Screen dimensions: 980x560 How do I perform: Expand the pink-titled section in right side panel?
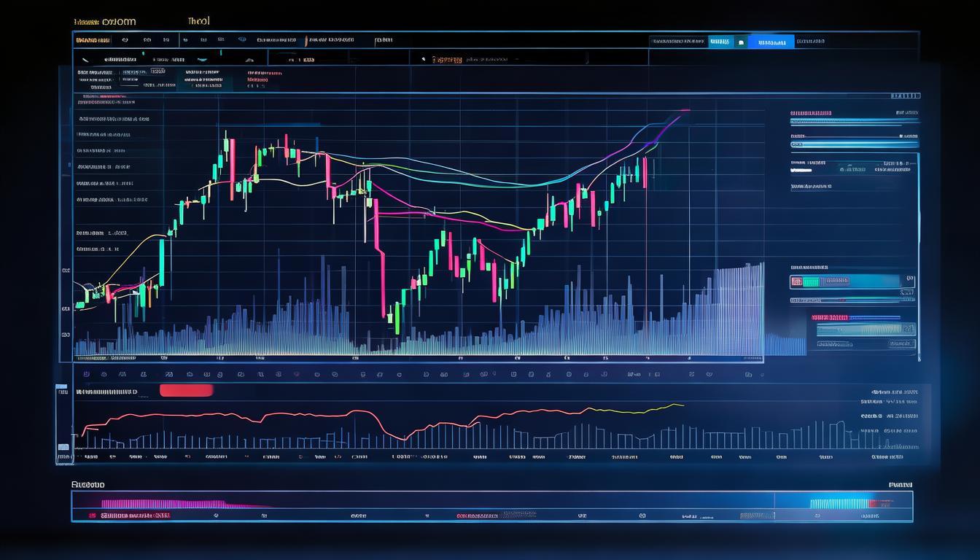[x=811, y=113]
